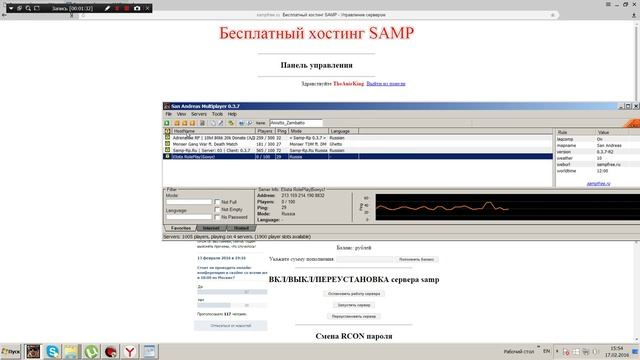640x360 pixels.
Task: Click the magnifier icon next to name field
Action: click(x=250, y=123)
